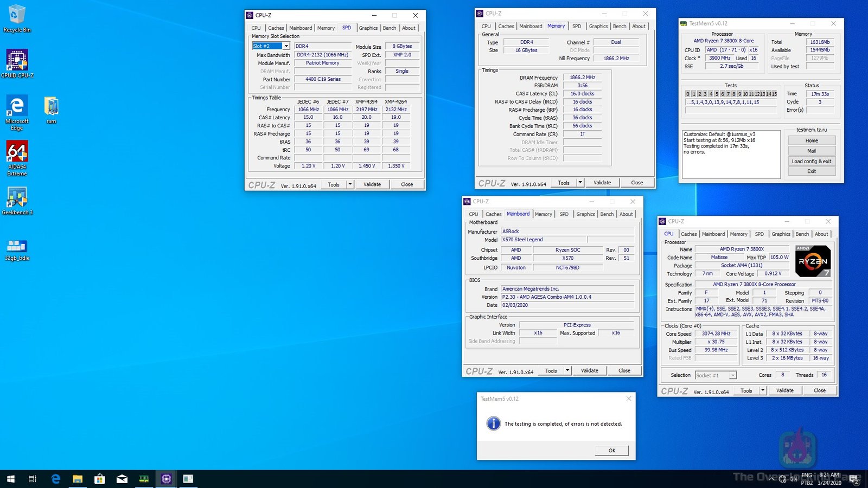Open the Mail app in taskbar
The width and height of the screenshot is (868, 488).
(122, 479)
